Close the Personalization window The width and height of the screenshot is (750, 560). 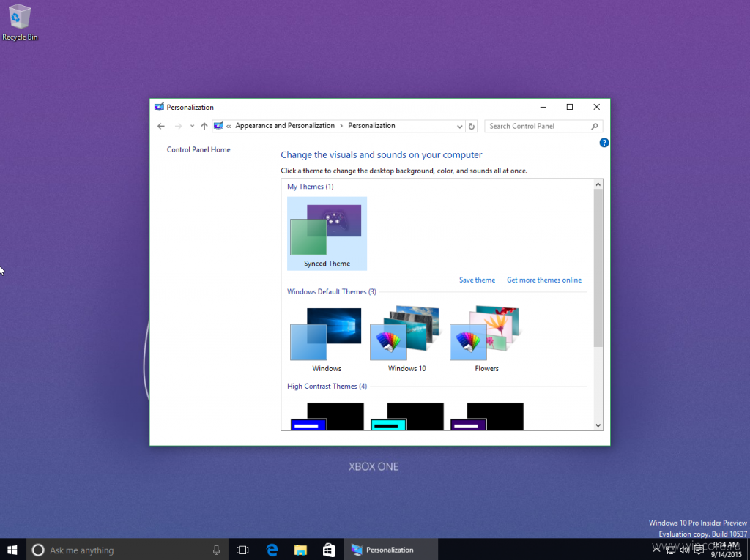pyautogui.click(x=596, y=107)
